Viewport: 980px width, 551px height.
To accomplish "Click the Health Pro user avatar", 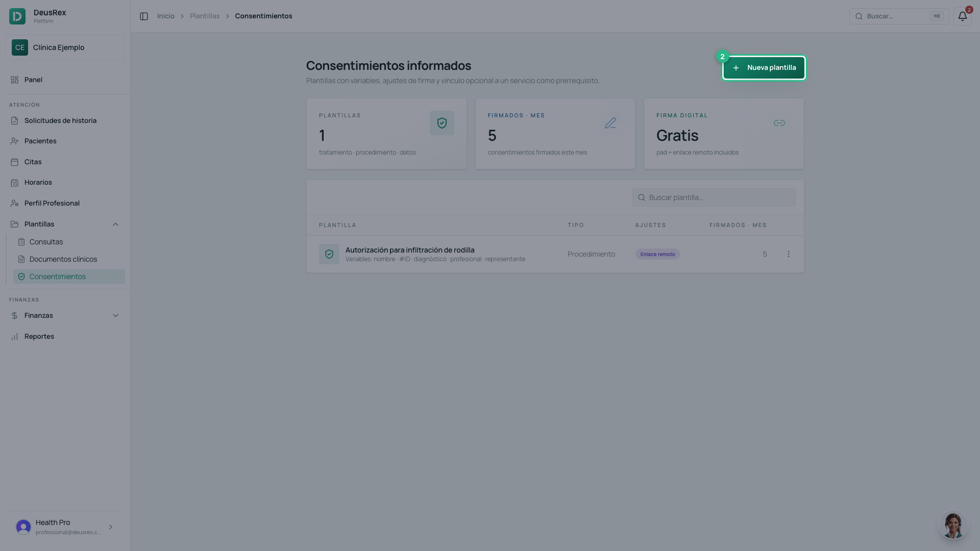I will point(23,527).
